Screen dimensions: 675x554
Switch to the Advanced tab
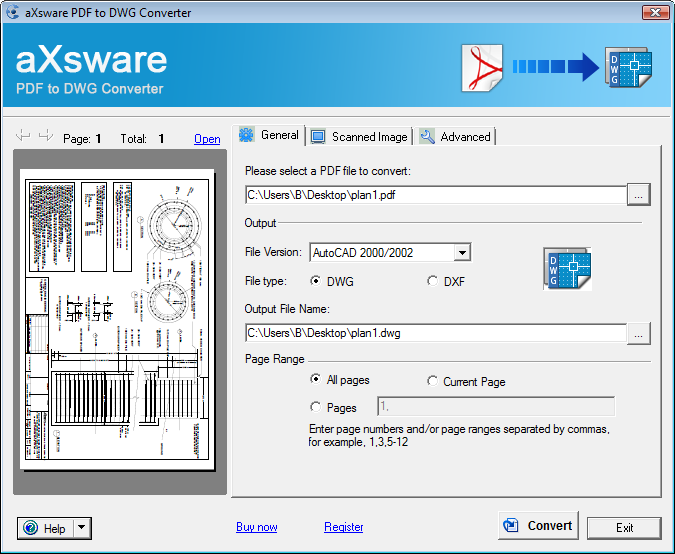tap(455, 137)
